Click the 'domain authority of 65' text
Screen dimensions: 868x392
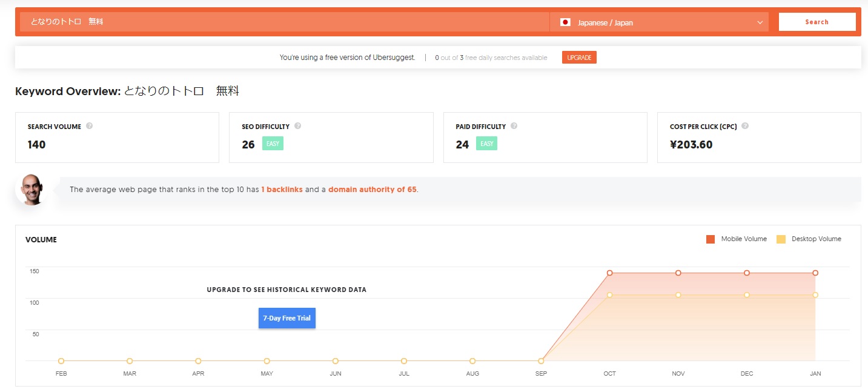click(x=373, y=190)
